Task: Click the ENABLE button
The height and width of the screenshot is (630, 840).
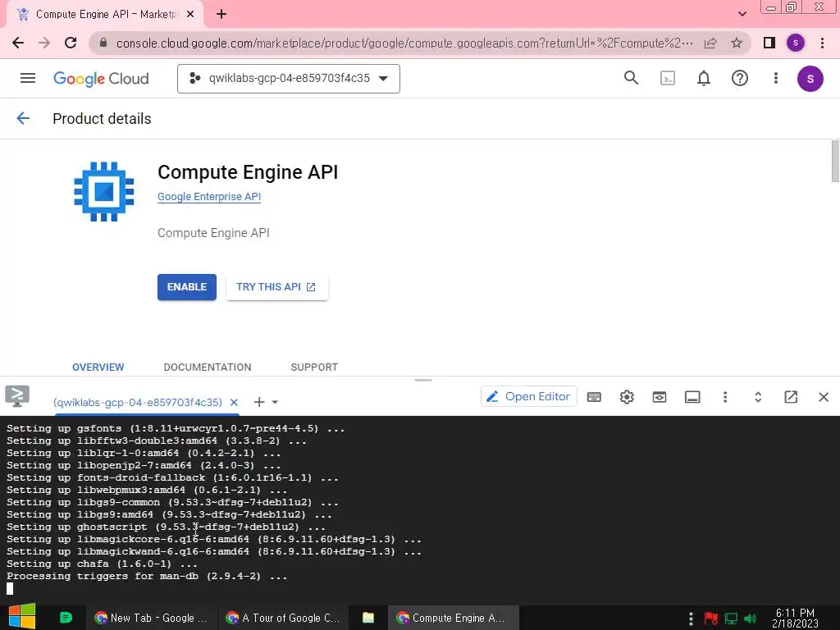Action: coord(187,287)
